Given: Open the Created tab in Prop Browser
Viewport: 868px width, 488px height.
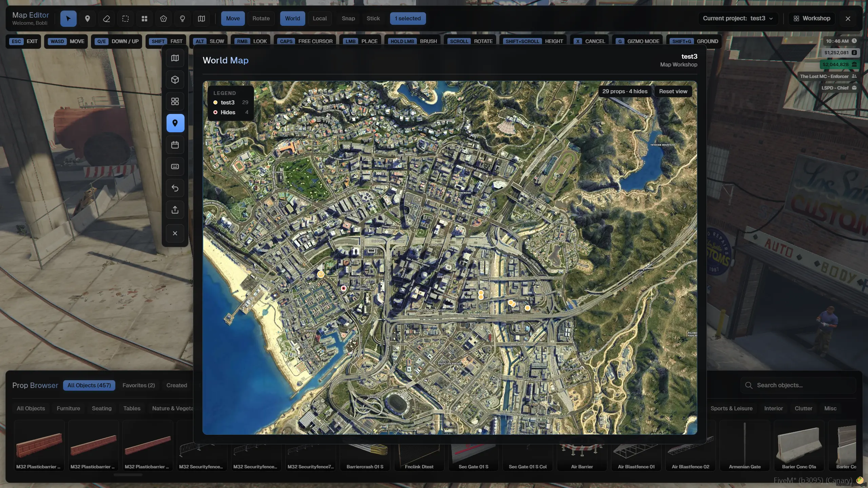Looking at the screenshot, I should tap(176, 386).
